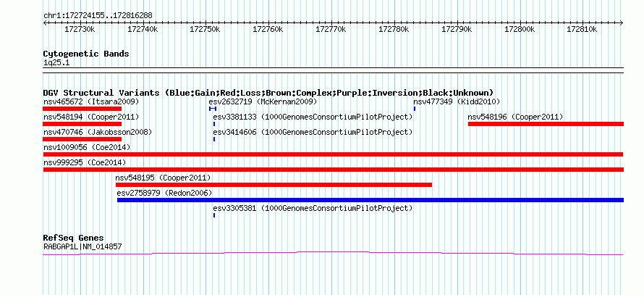The height and width of the screenshot is (295, 644).
Task: Click the nsv548194 (Cooper2011) label
Action: pos(91,117)
